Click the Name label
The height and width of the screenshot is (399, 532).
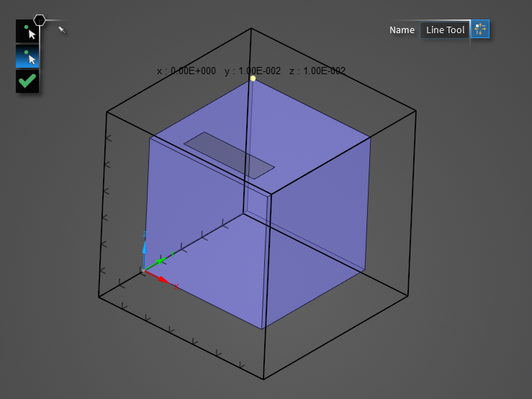pyautogui.click(x=402, y=30)
